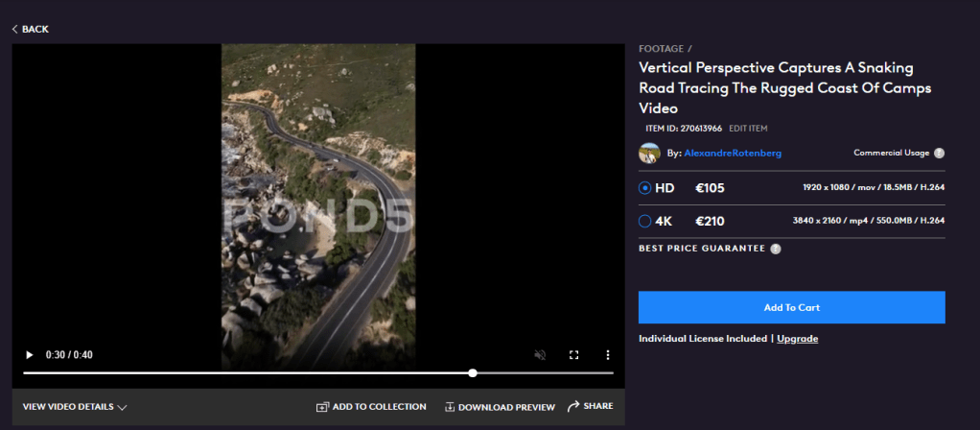Click the Download Preview icon
The image size is (980, 430).
[x=450, y=407]
